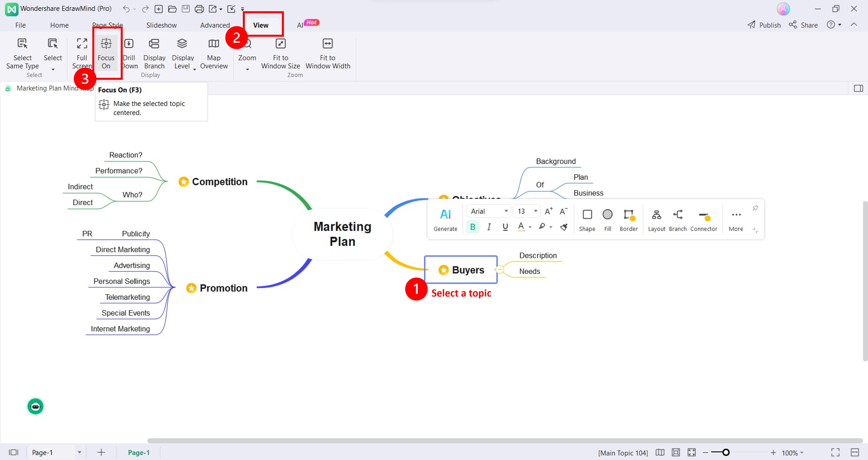Click the green chatbot assistant icon
The image size is (868, 460).
(x=35, y=406)
